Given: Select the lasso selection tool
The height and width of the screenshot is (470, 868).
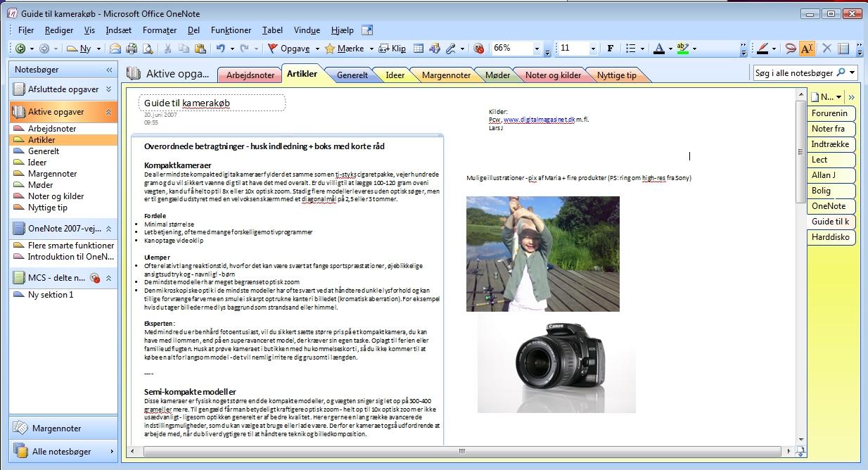Looking at the screenshot, I should [791, 48].
